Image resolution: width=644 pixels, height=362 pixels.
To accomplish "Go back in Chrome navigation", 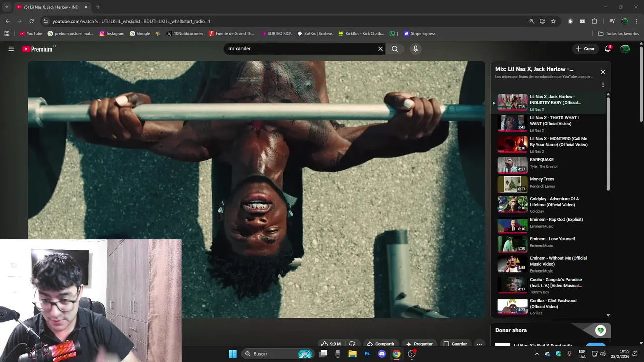I will 7,21.
